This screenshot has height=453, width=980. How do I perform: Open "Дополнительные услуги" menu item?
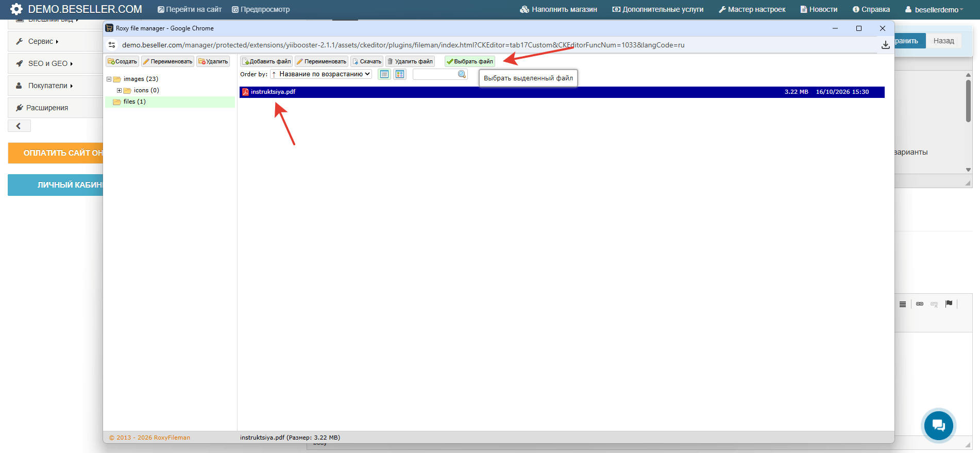(x=658, y=9)
